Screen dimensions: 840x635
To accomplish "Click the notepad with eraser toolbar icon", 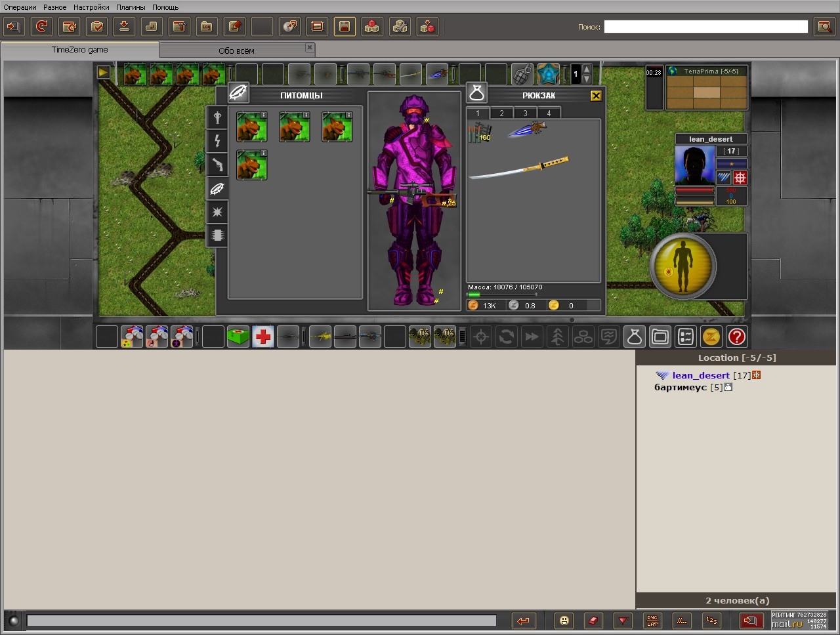I will click(234, 27).
